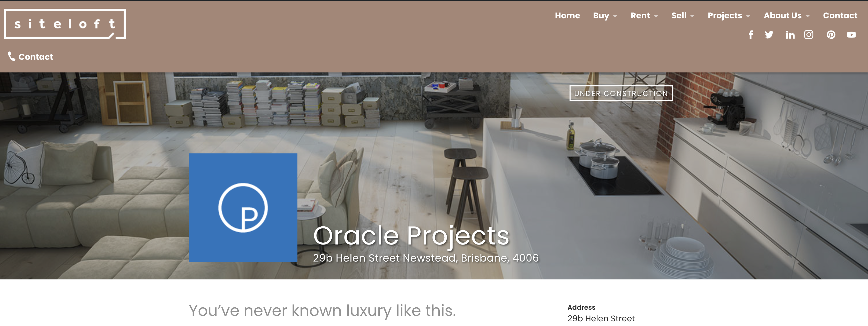Viewport: 868px width, 326px height.
Task: Click the Contact link below the logo
Action: click(36, 57)
